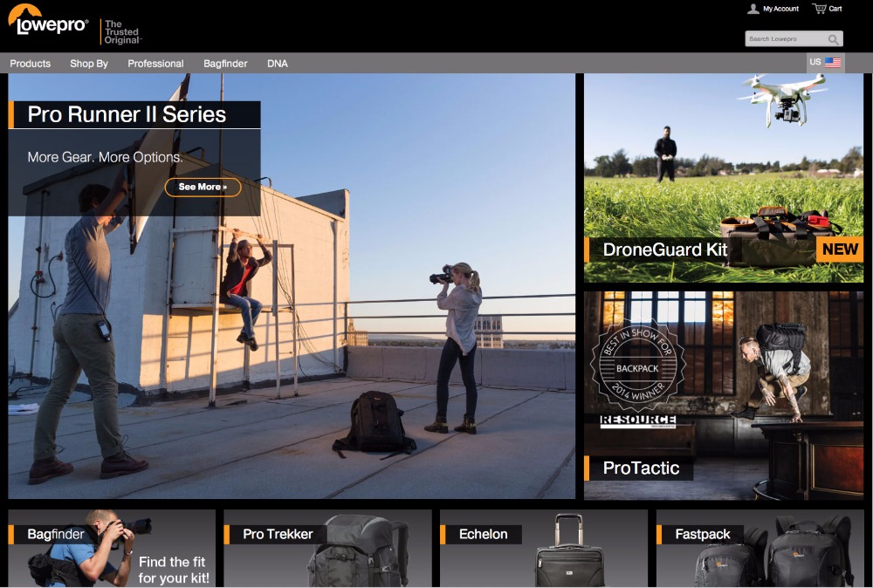The height and width of the screenshot is (588, 873).
Task: Open the My Account link
Action: (x=780, y=9)
